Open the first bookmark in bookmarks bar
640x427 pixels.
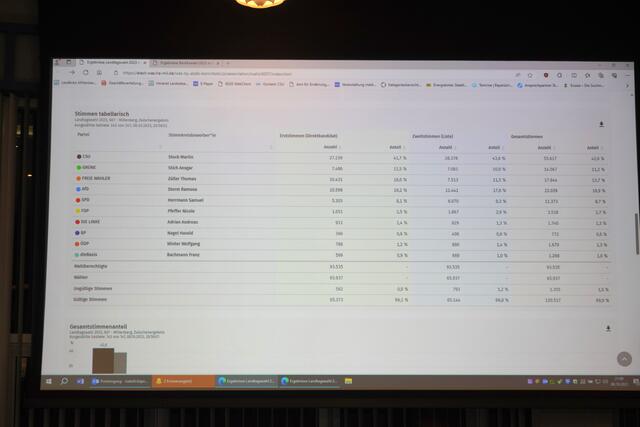pyautogui.click(x=76, y=84)
